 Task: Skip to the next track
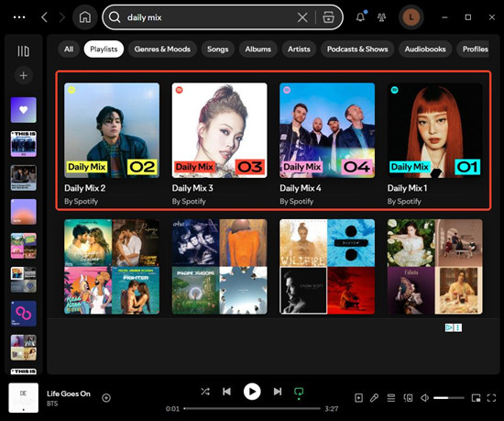click(278, 392)
